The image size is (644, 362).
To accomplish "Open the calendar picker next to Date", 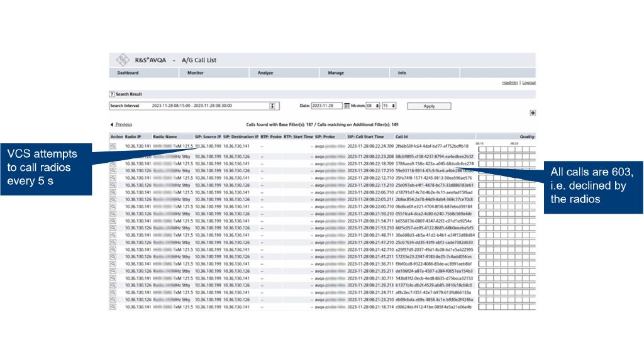I will coord(347,106).
